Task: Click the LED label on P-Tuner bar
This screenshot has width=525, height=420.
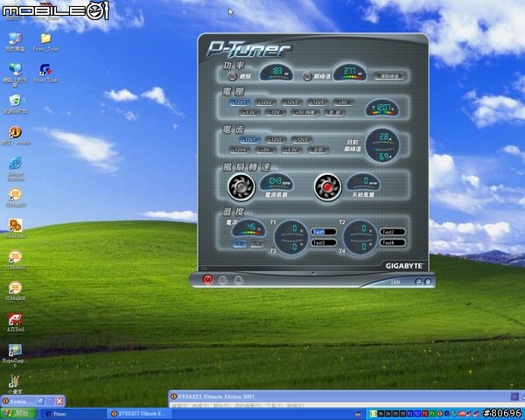Action: coord(395,283)
